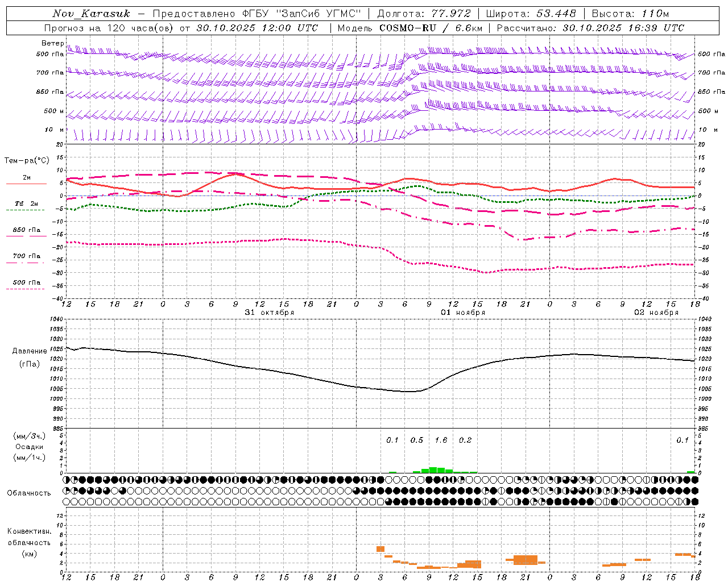Click the model name COSMO-RU / 6.6км
728x582 pixels.
431,28
